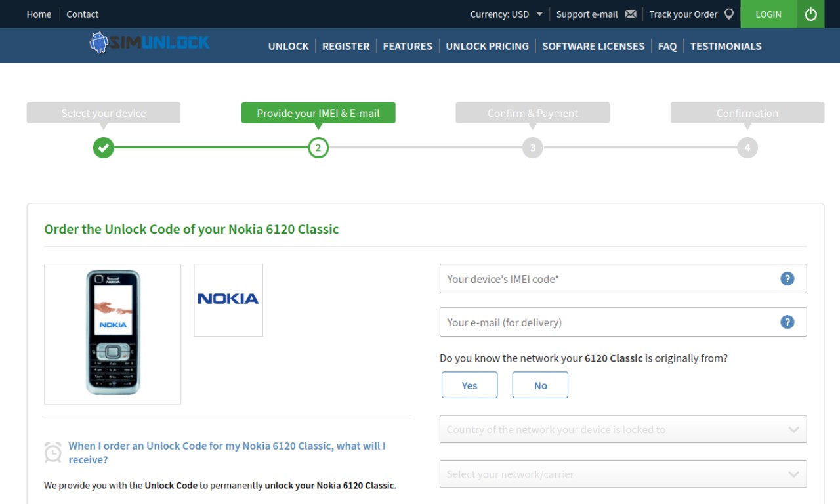
Task: Focus the device's IMEI code input field
Action: click(623, 278)
